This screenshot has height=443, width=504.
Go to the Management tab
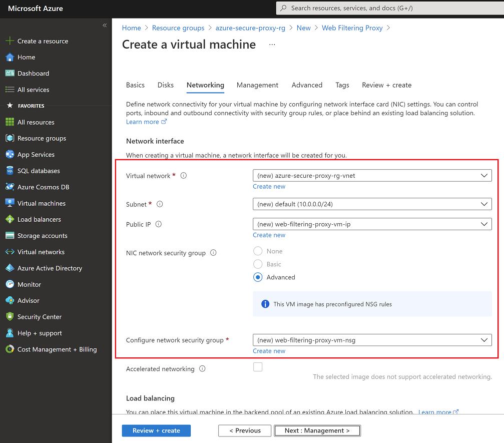257,85
